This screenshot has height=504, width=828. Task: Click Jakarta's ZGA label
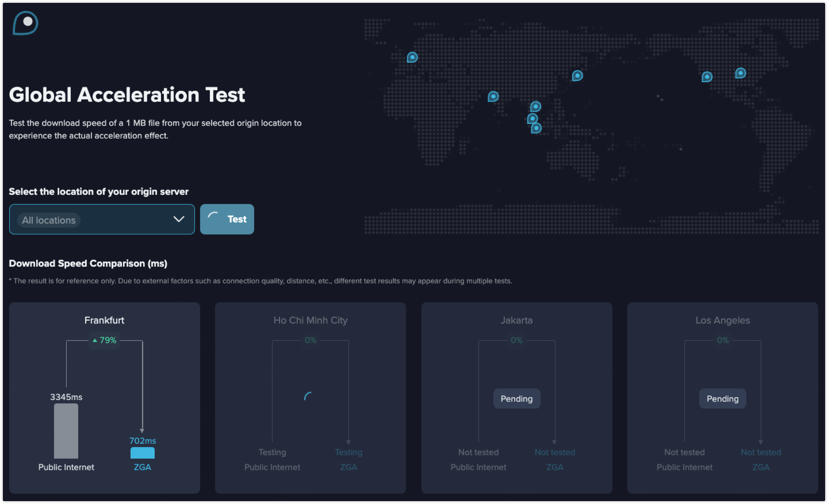(x=555, y=467)
